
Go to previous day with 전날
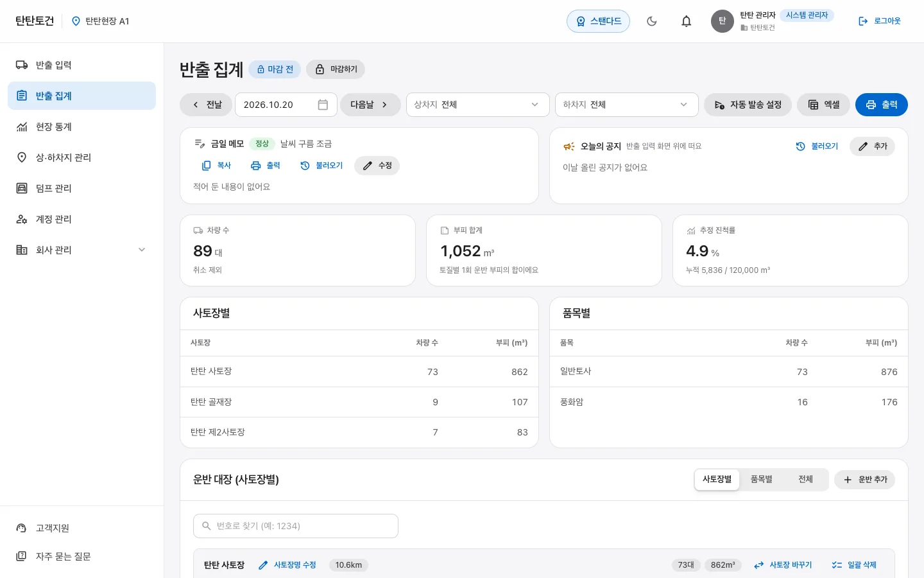coord(207,105)
